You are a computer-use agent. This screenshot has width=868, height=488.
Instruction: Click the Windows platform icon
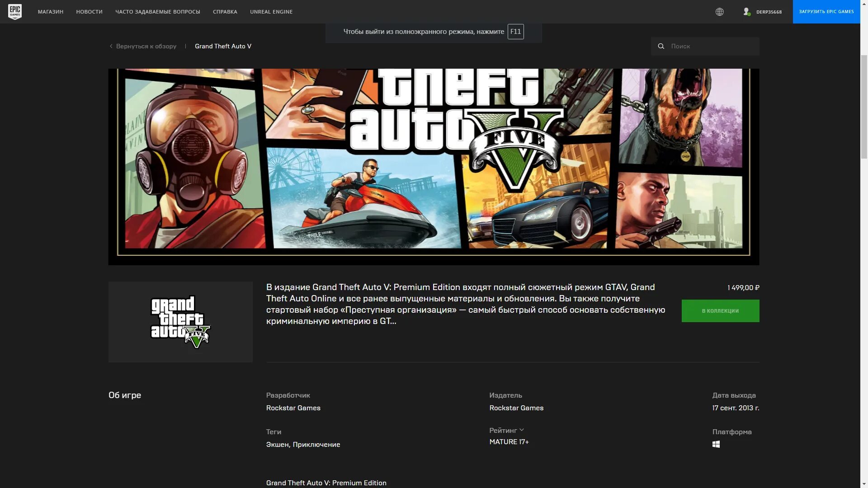click(x=716, y=445)
